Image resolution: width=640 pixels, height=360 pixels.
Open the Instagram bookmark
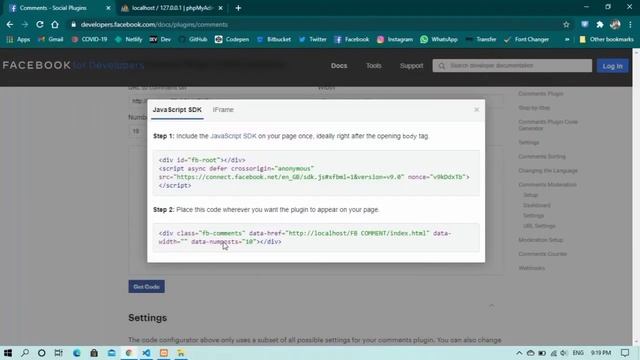pos(395,39)
